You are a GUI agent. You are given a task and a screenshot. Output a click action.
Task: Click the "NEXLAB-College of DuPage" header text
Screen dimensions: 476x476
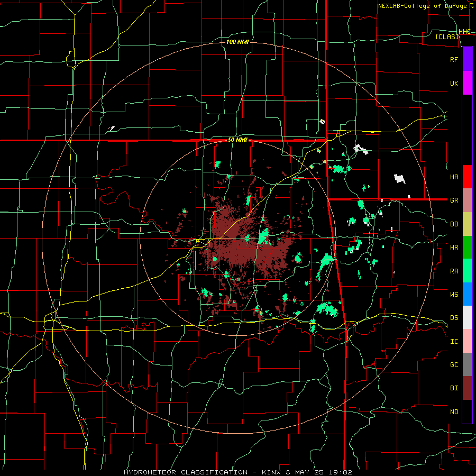[x=422, y=6]
